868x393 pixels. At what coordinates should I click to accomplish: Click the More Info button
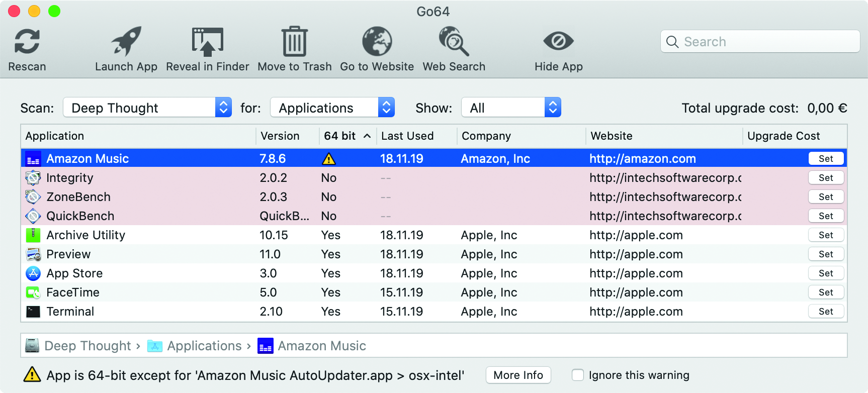[518, 375]
